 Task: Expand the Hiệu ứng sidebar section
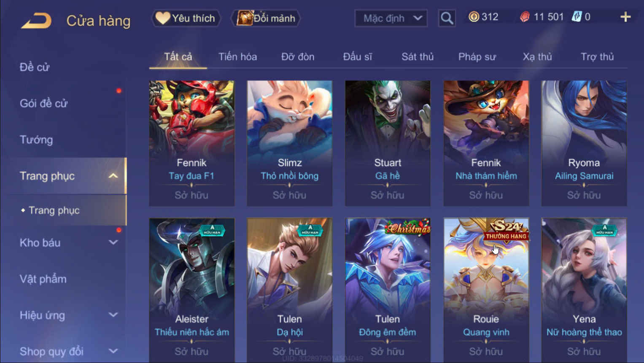pyautogui.click(x=113, y=315)
